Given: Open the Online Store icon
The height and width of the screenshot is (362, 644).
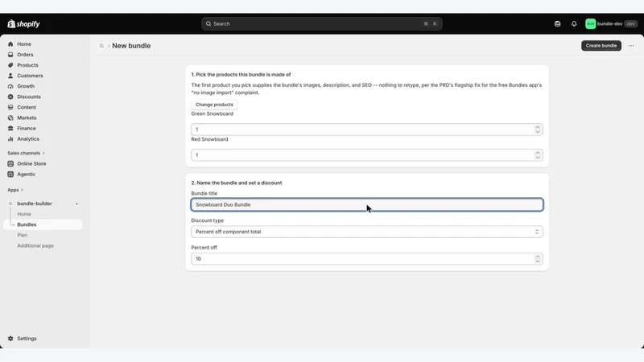Looking at the screenshot, I should point(10,163).
